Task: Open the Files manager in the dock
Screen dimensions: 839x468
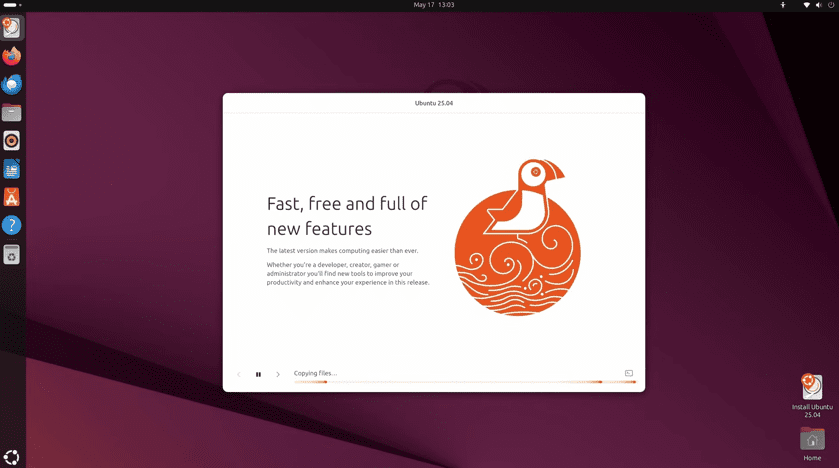Action: (12, 113)
